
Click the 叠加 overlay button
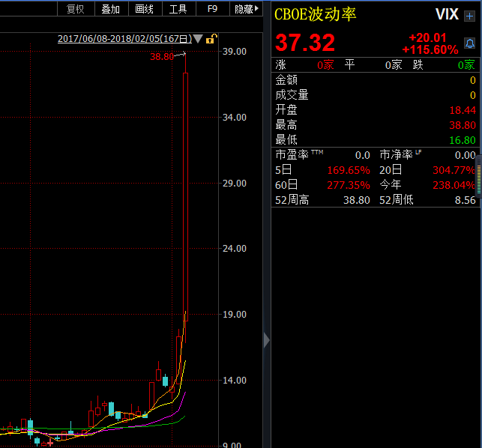(110, 9)
